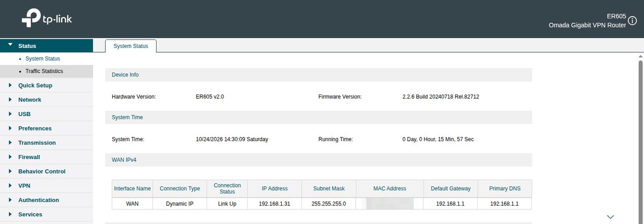Expand the Behavior Control menu
This screenshot has height=224, width=644.
point(46,171)
